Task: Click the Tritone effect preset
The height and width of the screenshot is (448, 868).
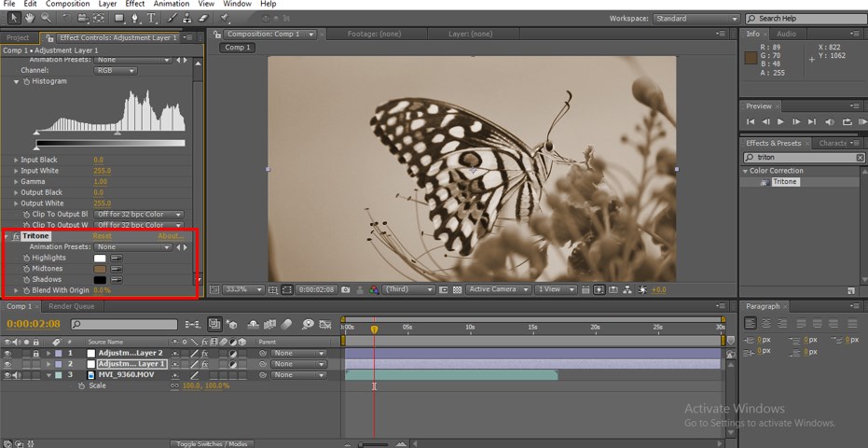Action: tap(784, 182)
